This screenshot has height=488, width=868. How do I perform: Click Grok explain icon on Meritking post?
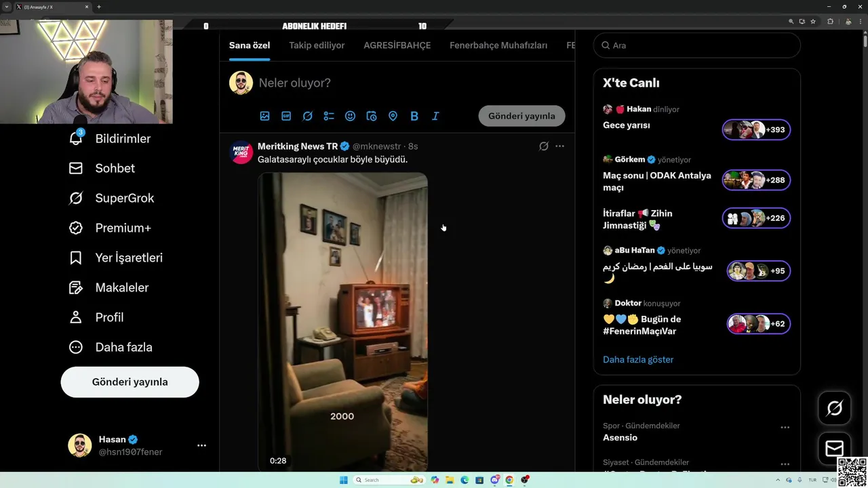544,146
